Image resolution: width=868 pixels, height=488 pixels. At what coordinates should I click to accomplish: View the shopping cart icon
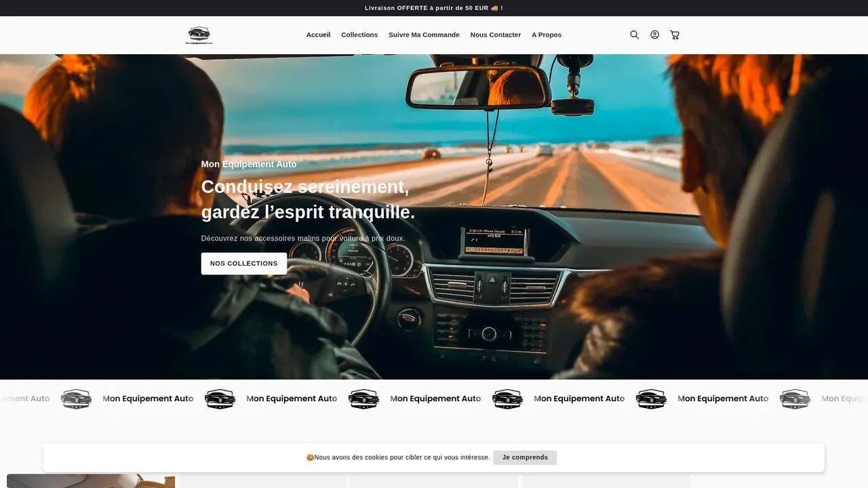pyautogui.click(x=675, y=35)
